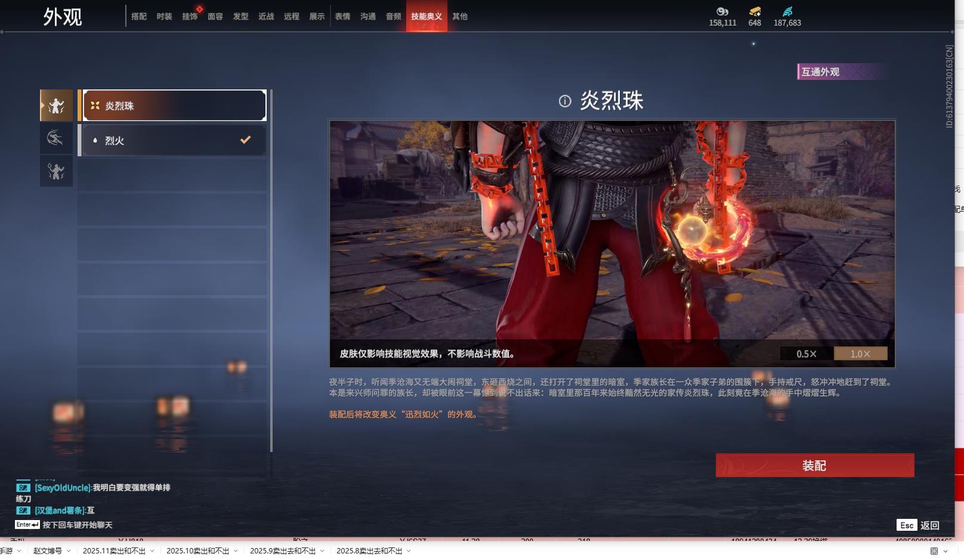Open the 搭配 tab

[x=139, y=17]
